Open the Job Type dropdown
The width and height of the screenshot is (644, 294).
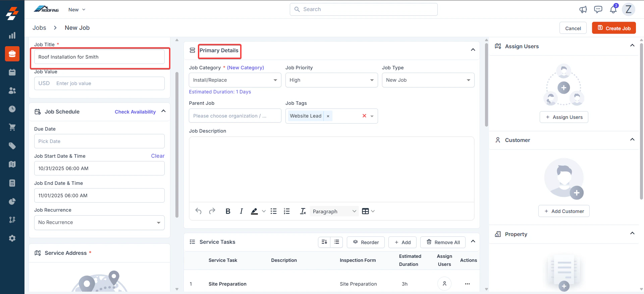pos(428,80)
